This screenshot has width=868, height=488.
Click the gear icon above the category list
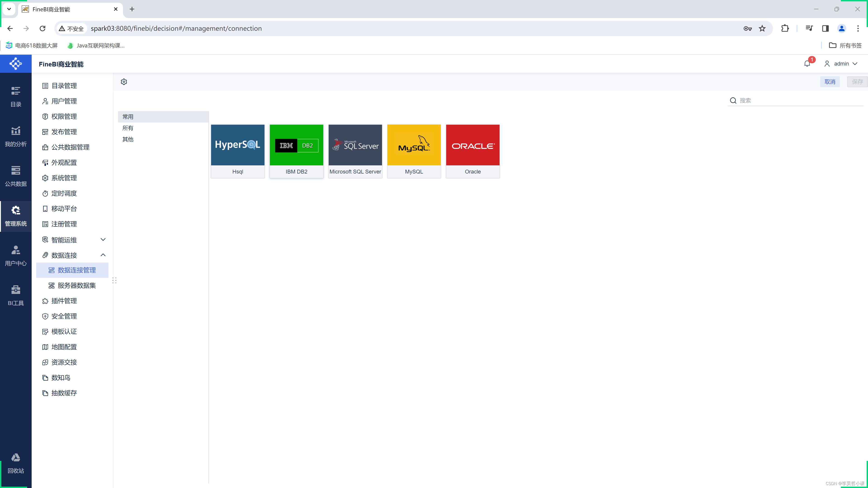pyautogui.click(x=124, y=82)
